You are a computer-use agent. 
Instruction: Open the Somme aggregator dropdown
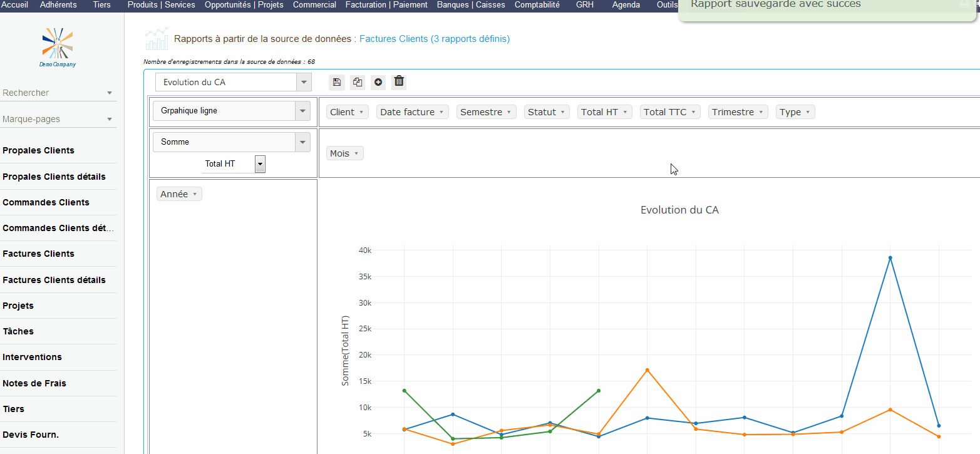pos(303,142)
